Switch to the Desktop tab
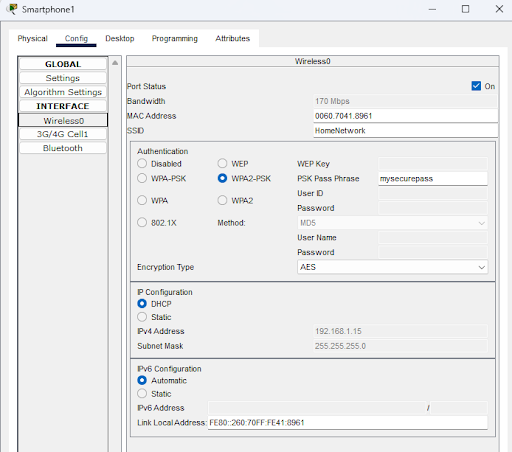The height and width of the screenshot is (452, 512). click(120, 38)
